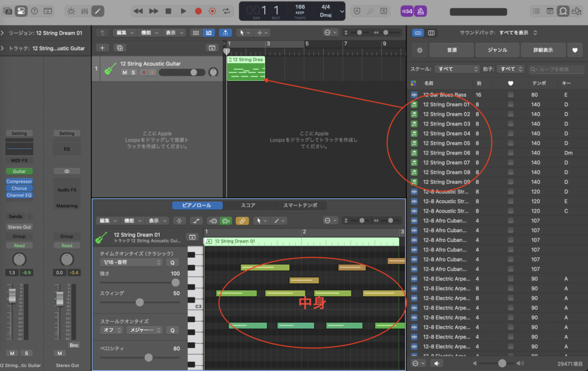Select the Pencil tool in the Piano Roll
This screenshot has width=588, height=371.
pyautogui.click(x=276, y=221)
